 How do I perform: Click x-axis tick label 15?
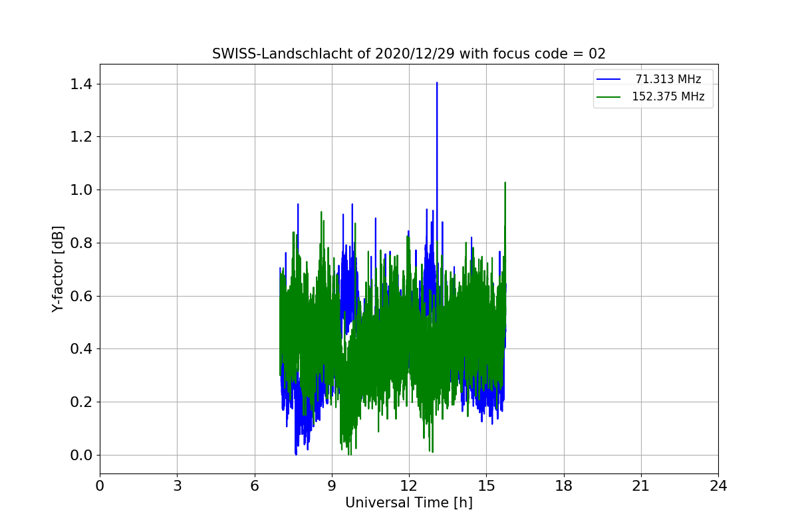click(x=486, y=486)
